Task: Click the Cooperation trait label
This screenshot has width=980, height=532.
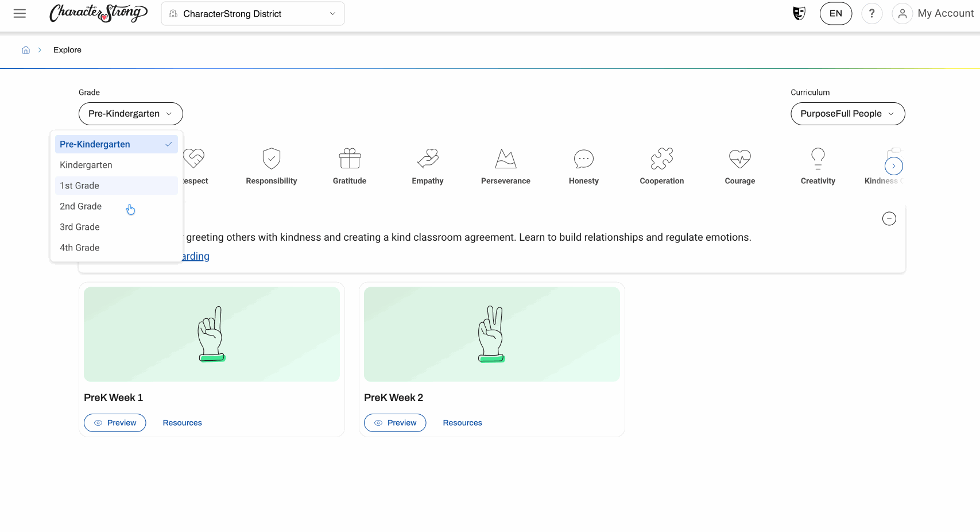Action: (x=662, y=181)
